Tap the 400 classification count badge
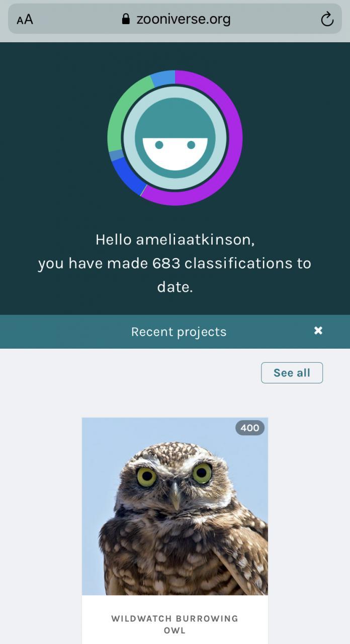The width and height of the screenshot is (350, 644). tap(249, 428)
